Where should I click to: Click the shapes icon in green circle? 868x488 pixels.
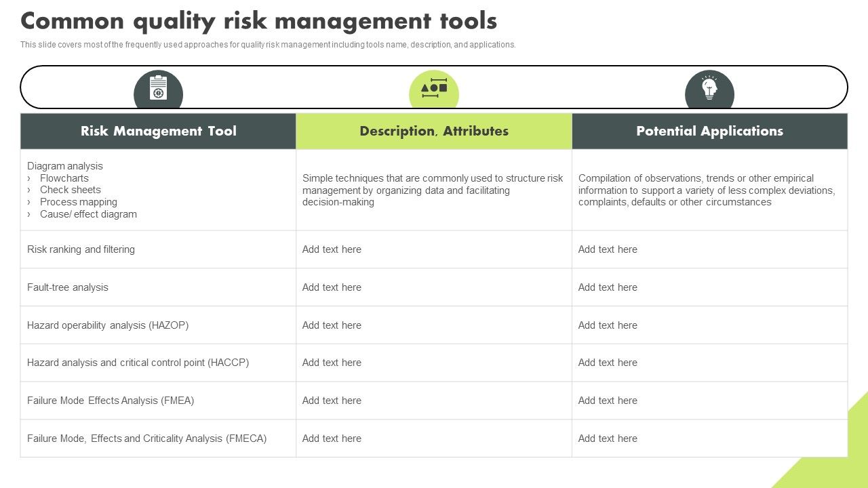[434, 89]
